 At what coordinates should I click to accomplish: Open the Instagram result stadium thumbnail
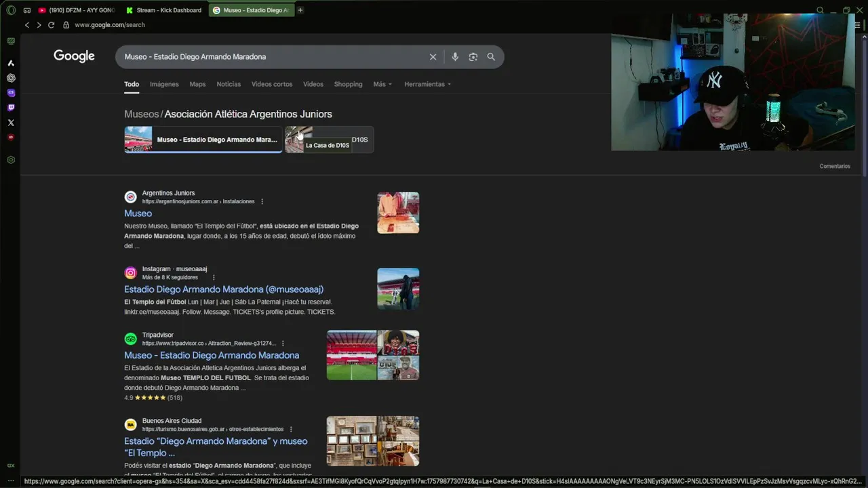click(x=398, y=289)
